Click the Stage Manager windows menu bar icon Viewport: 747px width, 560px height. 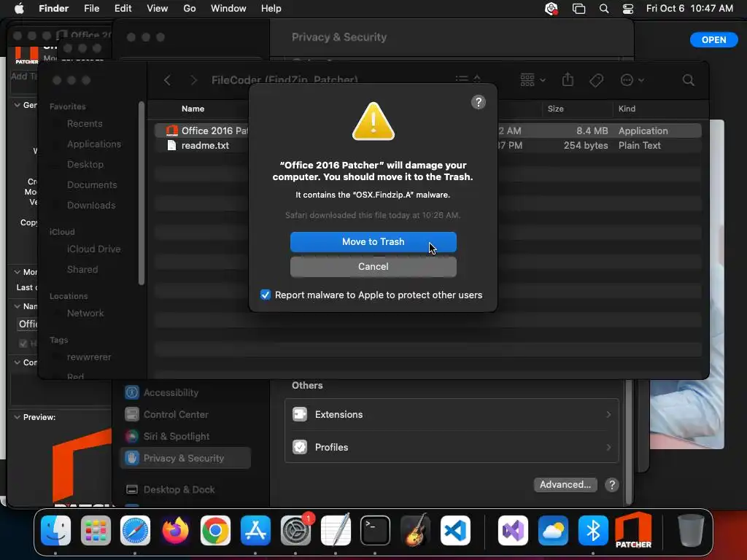point(578,9)
